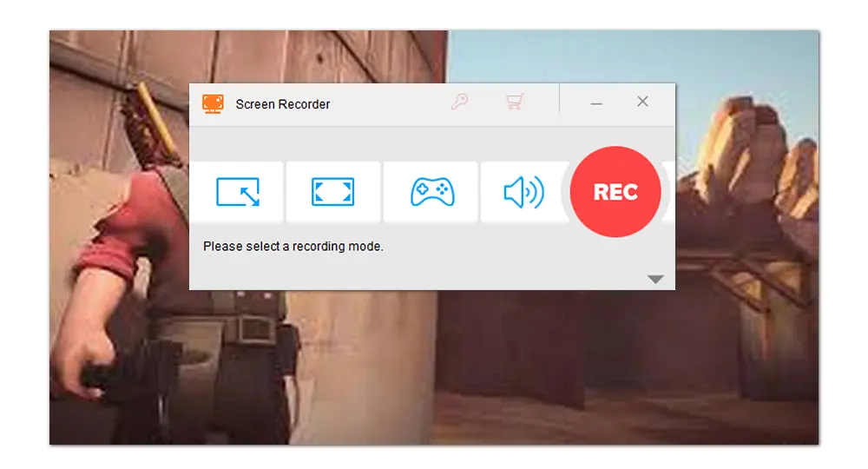Open shopping cart purchase icon
Viewport: 868px width, 469px height.
click(x=514, y=102)
